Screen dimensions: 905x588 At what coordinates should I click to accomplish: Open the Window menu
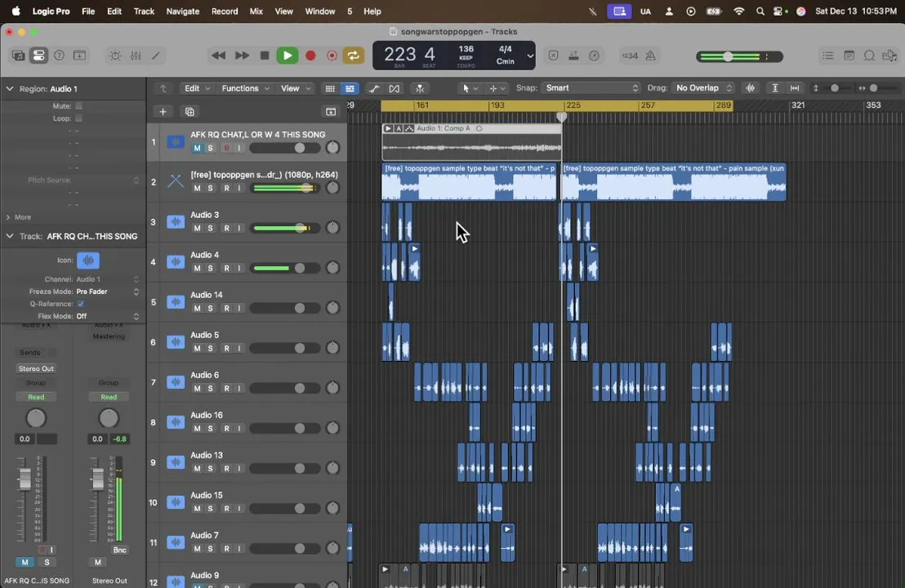tap(319, 11)
